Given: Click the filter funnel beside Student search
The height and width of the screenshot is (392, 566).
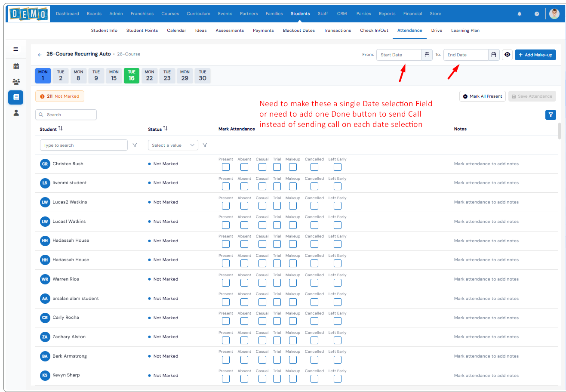Looking at the screenshot, I should tap(135, 145).
